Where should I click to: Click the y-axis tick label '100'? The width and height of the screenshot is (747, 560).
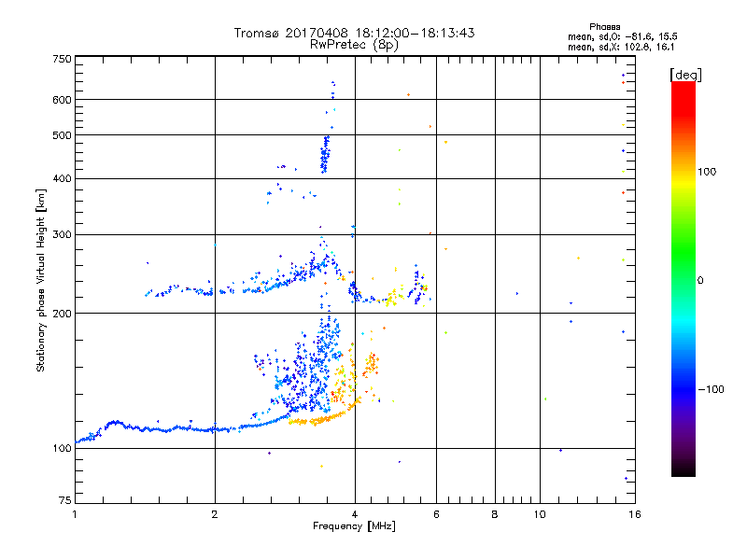point(62,448)
